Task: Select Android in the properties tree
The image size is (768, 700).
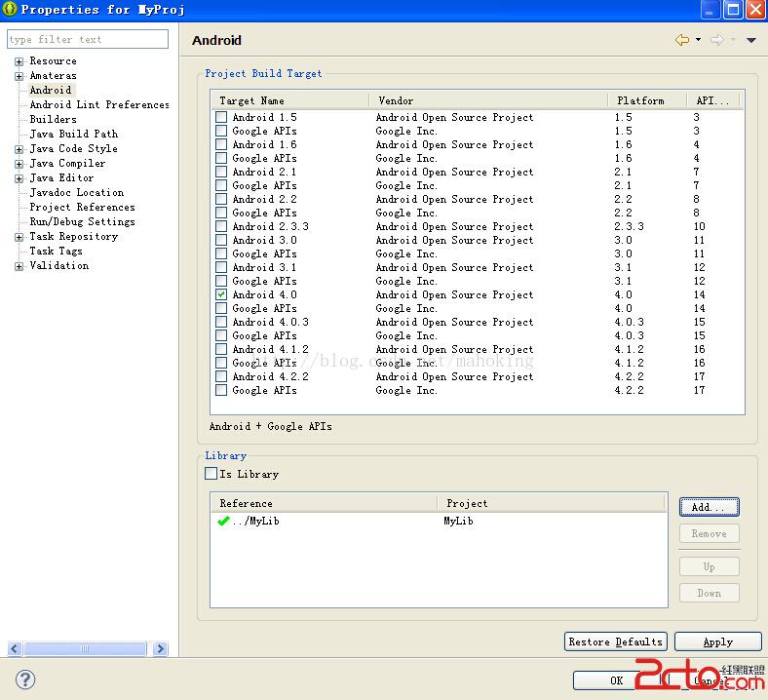Action: [51, 90]
